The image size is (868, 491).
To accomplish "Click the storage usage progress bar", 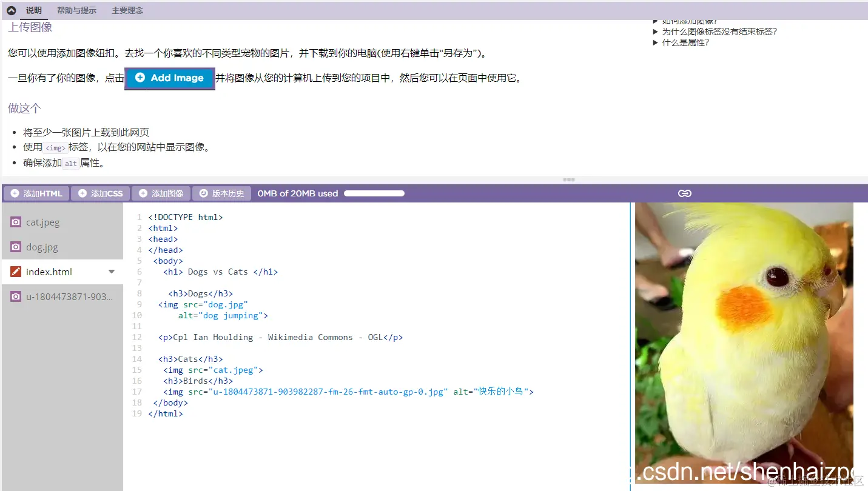I will pos(374,193).
